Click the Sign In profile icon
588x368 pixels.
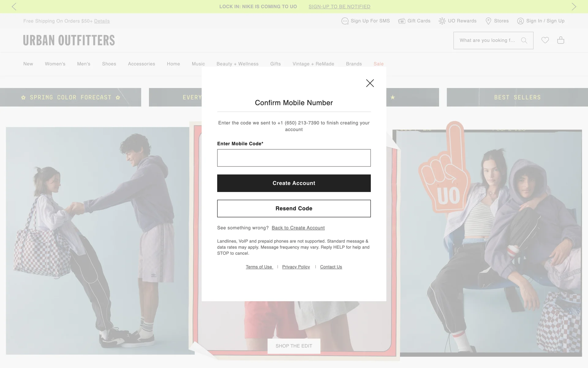tap(520, 21)
